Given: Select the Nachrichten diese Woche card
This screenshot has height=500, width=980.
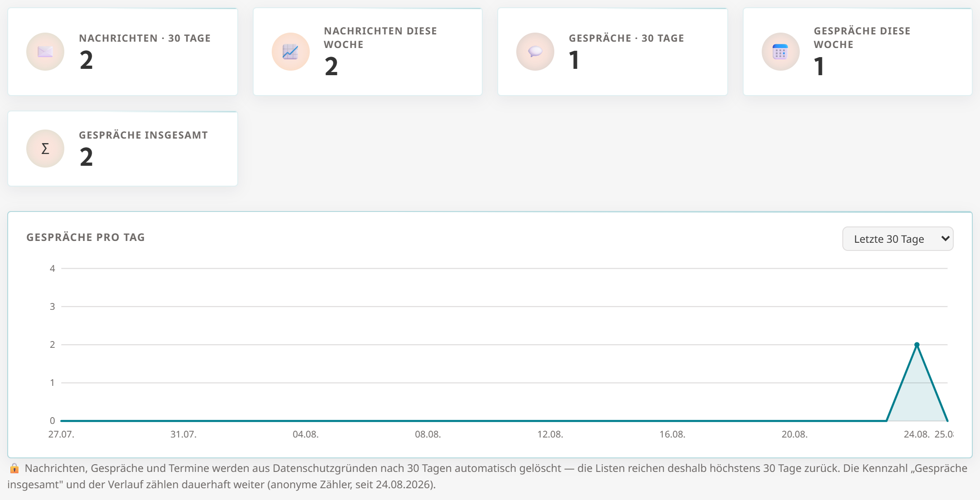Looking at the screenshot, I should [x=368, y=52].
